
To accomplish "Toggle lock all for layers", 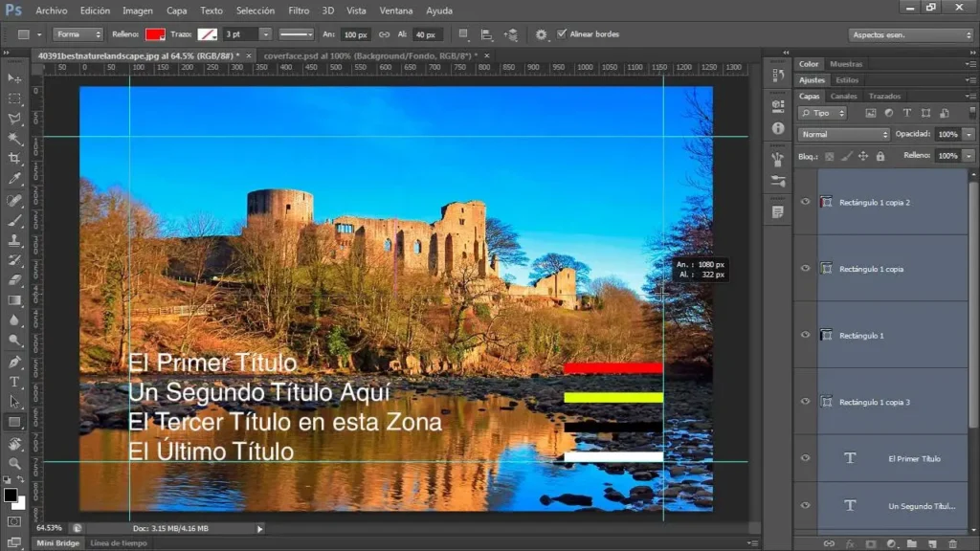I will click(x=880, y=156).
